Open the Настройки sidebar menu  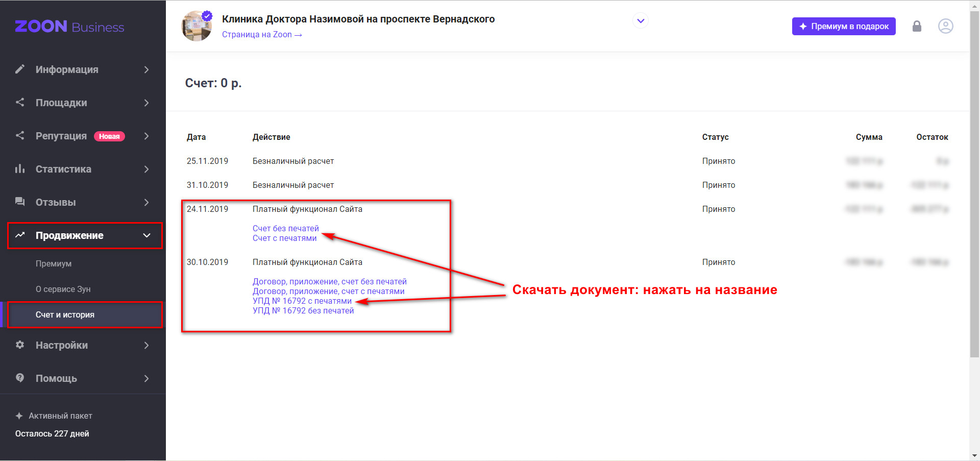83,345
